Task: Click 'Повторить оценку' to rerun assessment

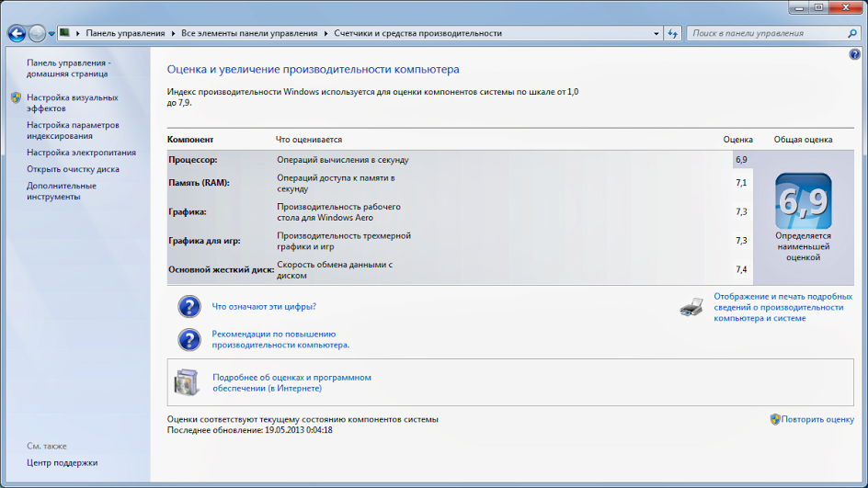Action: pos(817,419)
